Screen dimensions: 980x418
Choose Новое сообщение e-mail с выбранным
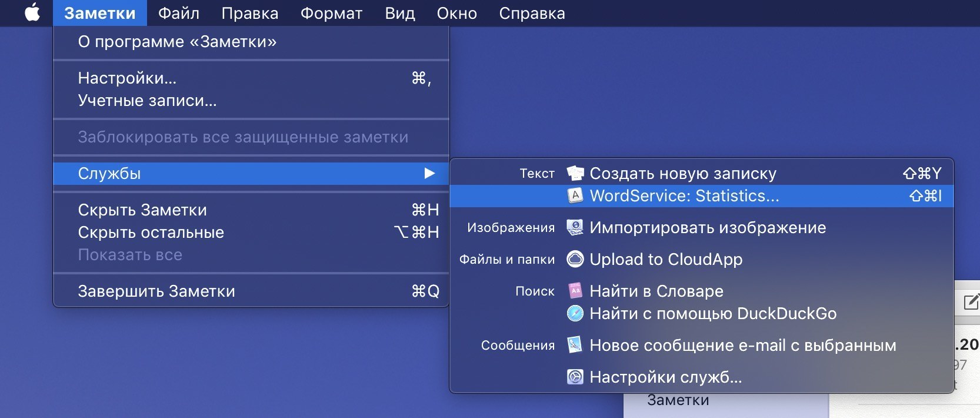pos(701,346)
